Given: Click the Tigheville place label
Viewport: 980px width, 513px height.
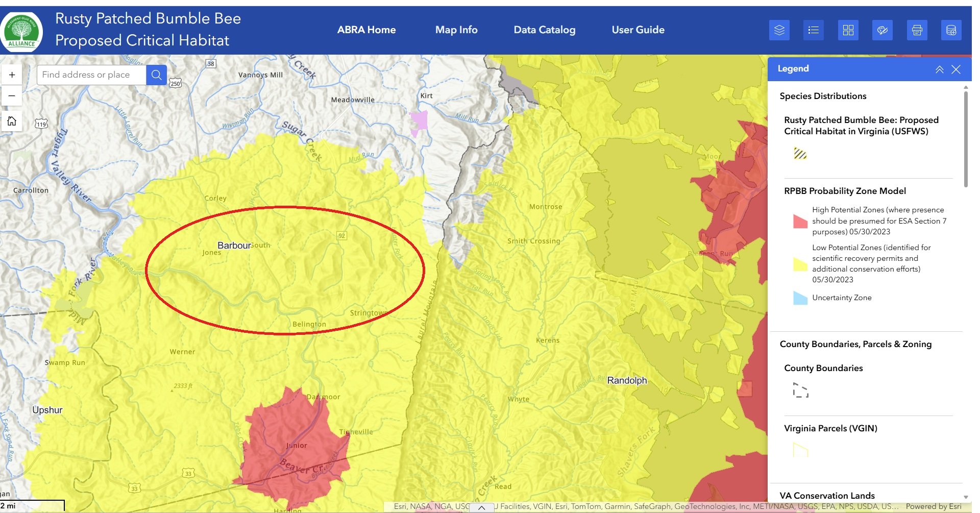Looking at the screenshot, I should coord(356,432).
